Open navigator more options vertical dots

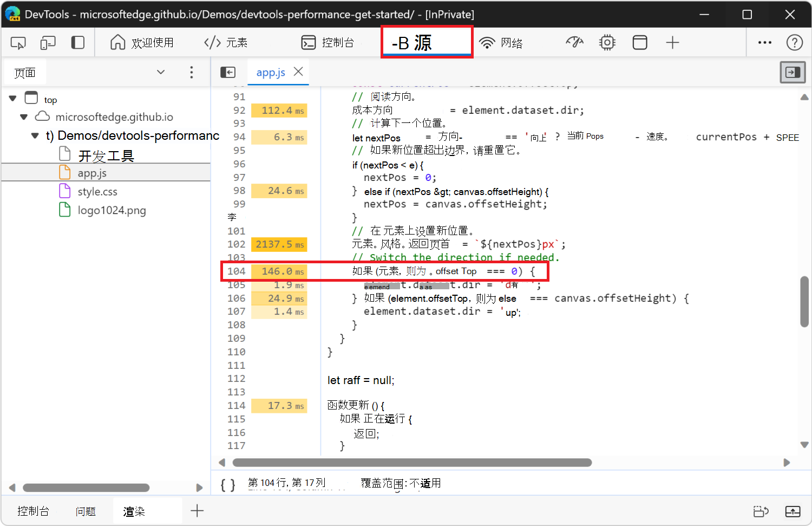192,73
